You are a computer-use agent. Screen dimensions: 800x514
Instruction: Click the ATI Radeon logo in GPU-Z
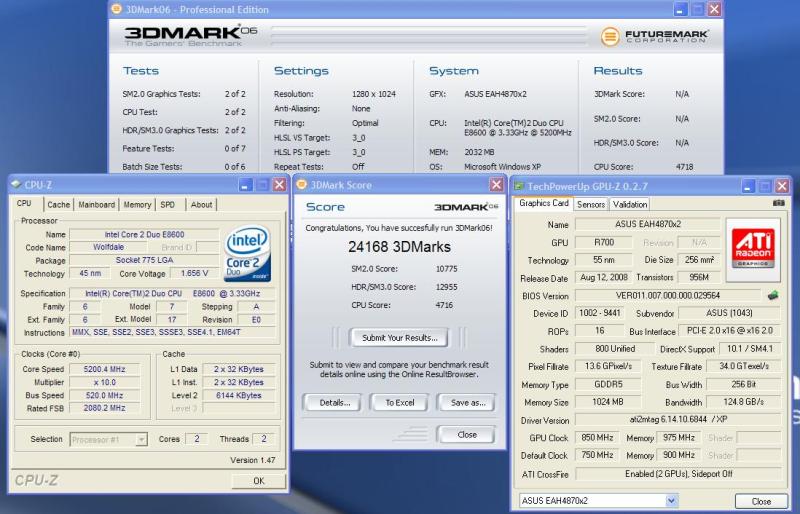[753, 250]
